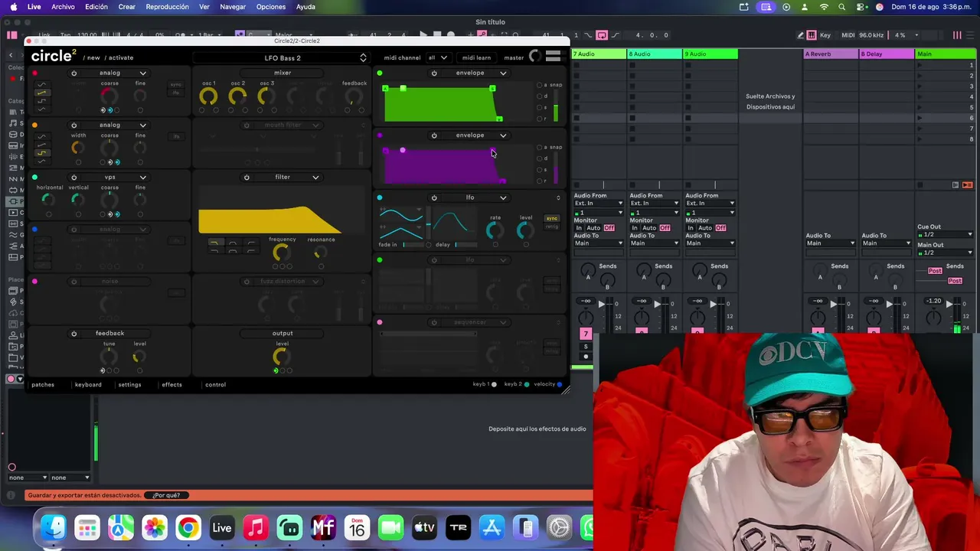Toggle power of the first analog oscillator
The image size is (980, 551).
pyautogui.click(x=74, y=73)
